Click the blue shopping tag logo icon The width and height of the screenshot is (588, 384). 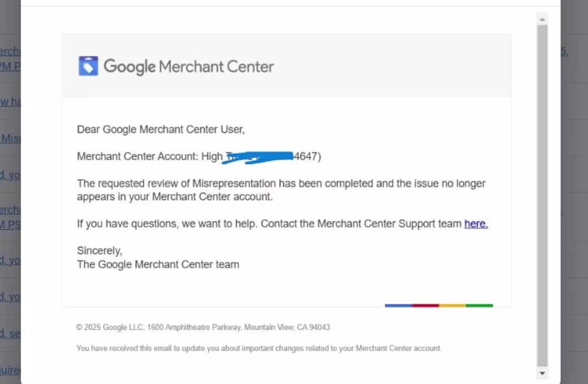pos(87,65)
